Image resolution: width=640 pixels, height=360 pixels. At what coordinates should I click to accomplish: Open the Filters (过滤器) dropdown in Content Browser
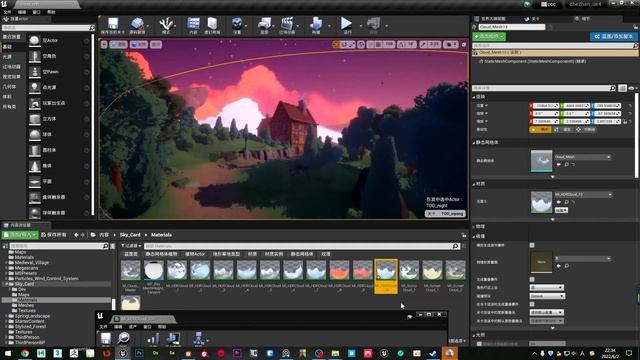click(x=131, y=246)
